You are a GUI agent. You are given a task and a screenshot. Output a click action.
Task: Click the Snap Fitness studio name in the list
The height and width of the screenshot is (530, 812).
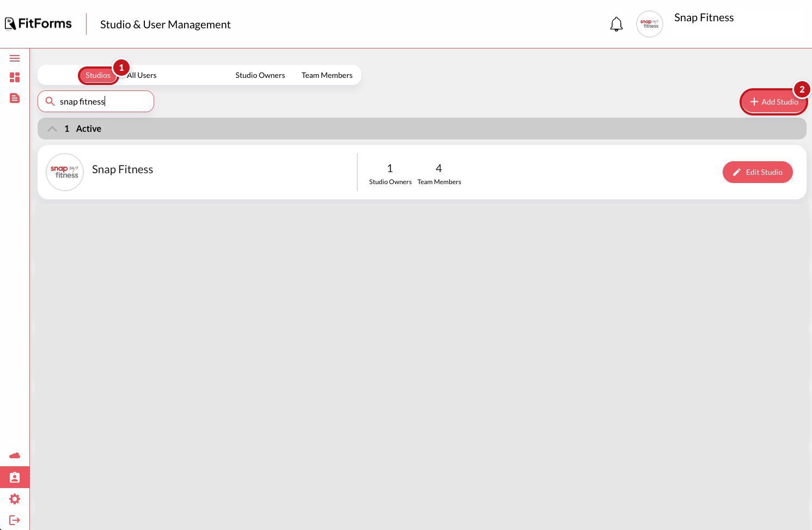[123, 169]
